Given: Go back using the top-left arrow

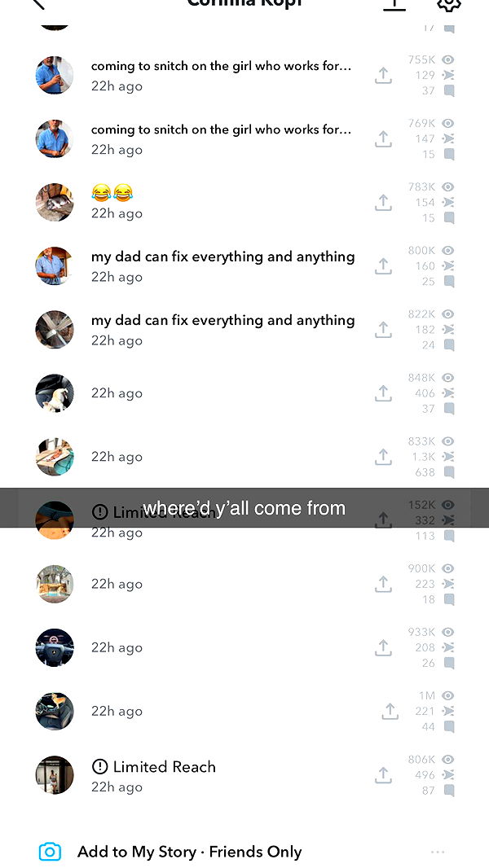Looking at the screenshot, I should 37,3.
